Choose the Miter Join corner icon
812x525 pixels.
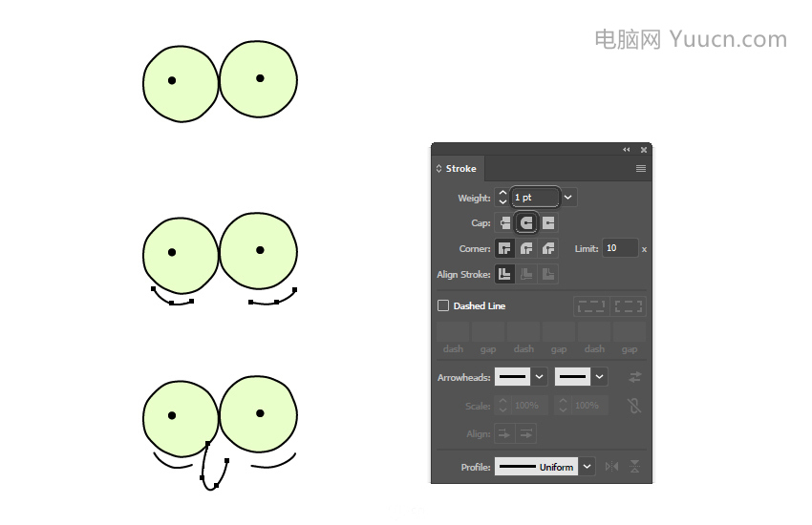tap(505, 249)
